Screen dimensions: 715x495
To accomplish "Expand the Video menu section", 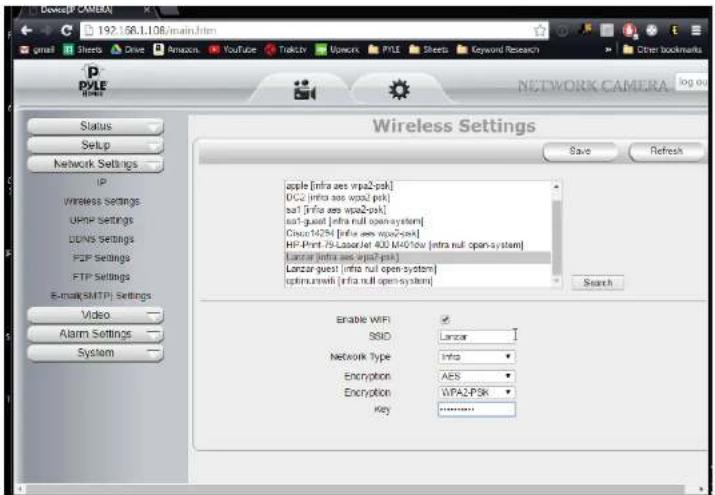I will pos(95,315).
